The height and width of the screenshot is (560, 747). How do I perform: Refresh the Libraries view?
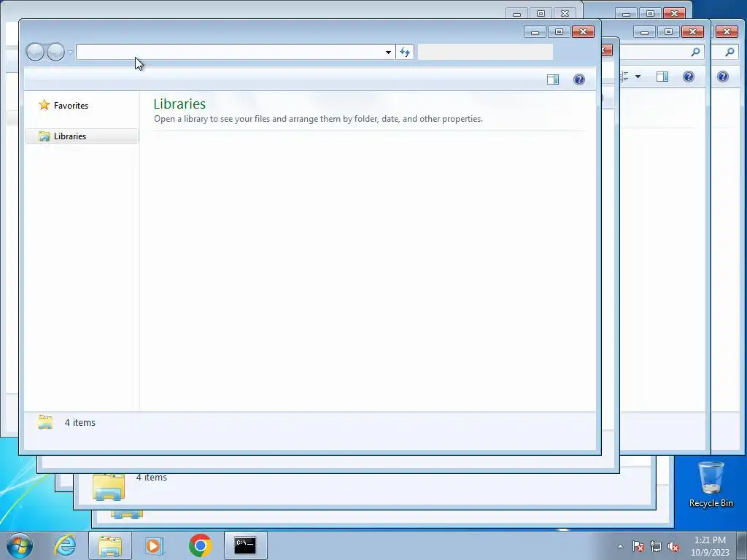pyautogui.click(x=404, y=52)
